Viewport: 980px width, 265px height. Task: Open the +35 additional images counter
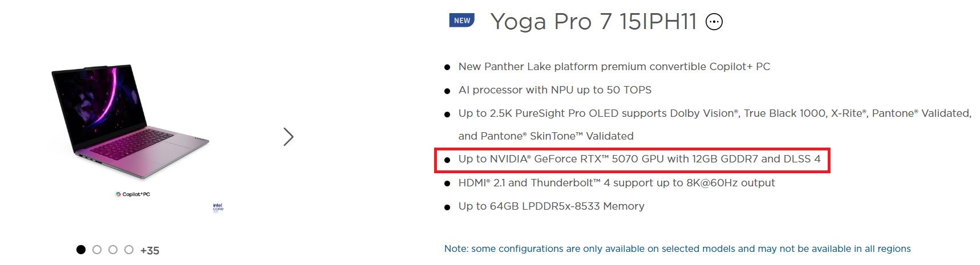tap(150, 250)
